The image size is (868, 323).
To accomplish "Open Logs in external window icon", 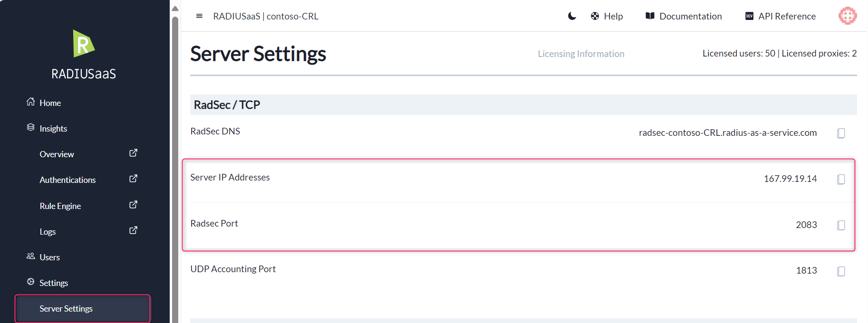I will pyautogui.click(x=134, y=230).
